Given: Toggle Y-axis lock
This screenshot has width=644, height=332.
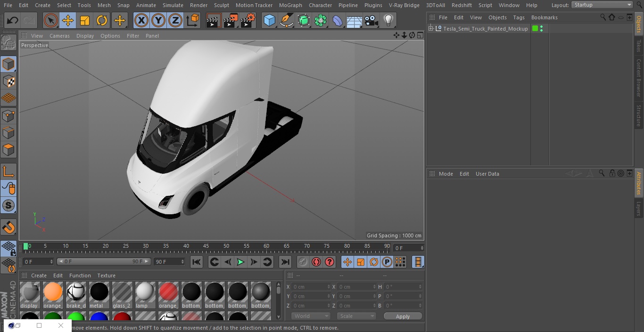Looking at the screenshot, I should pyautogui.click(x=158, y=20).
